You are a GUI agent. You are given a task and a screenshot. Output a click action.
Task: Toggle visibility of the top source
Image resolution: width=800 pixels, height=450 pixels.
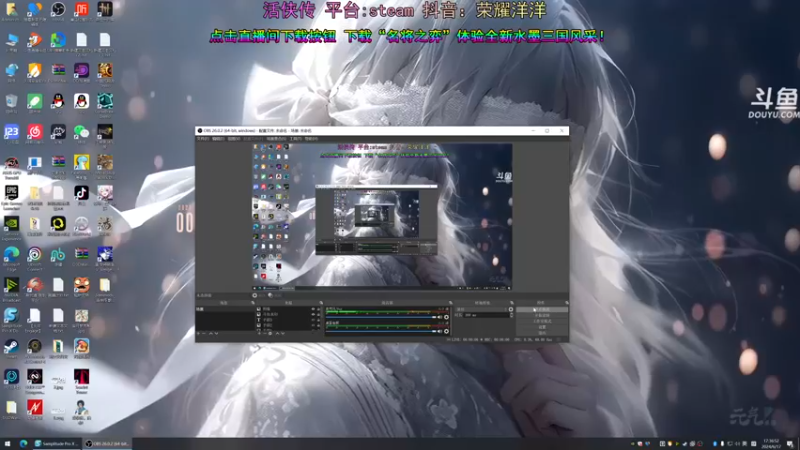(313, 309)
